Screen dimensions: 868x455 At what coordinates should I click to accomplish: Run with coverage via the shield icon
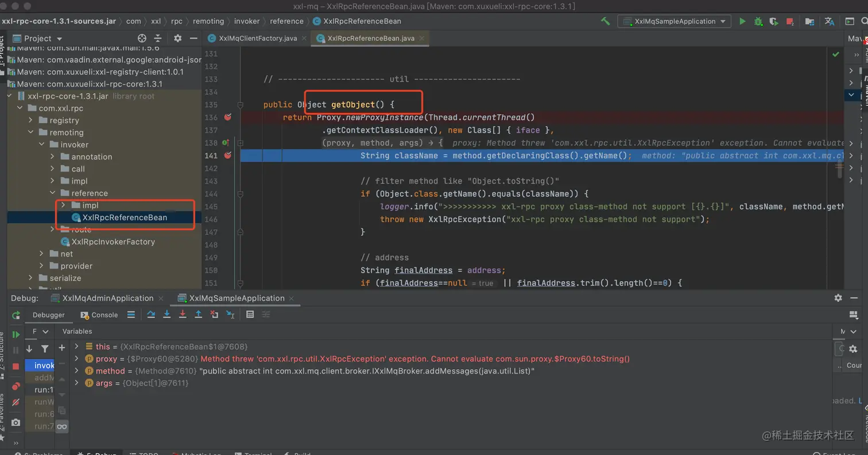point(774,21)
